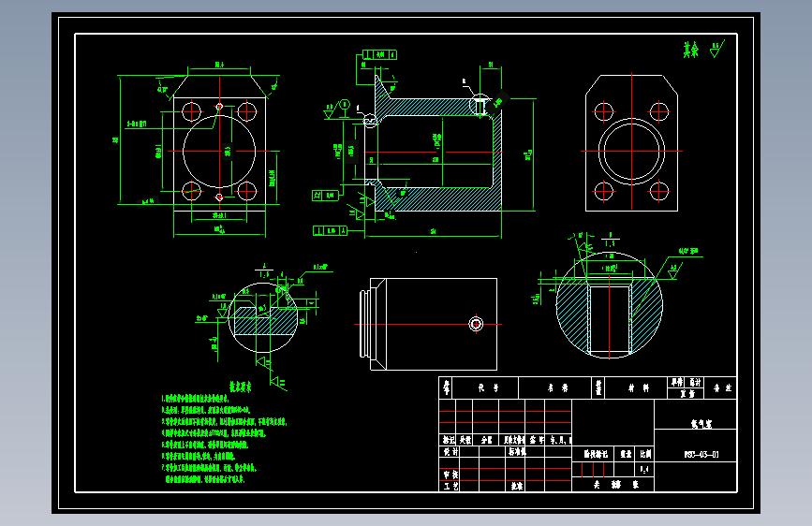Select the drawing number text PSC-03-01

point(701,455)
